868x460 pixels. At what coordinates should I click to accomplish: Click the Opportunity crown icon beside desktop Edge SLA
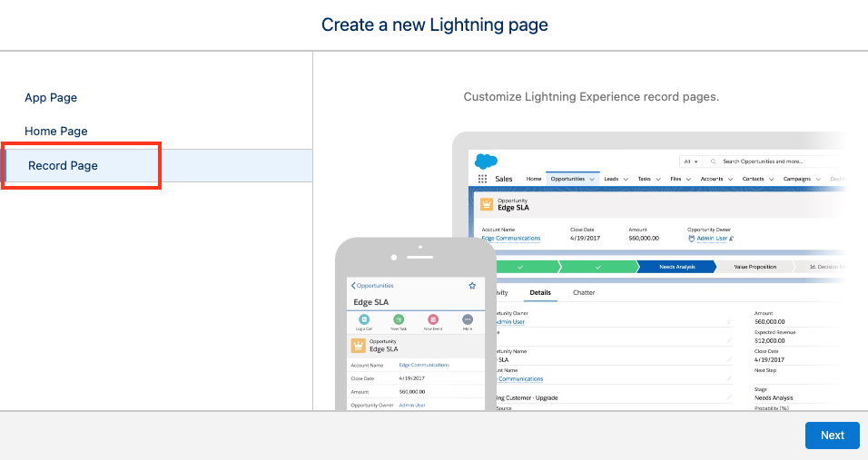[487, 204]
